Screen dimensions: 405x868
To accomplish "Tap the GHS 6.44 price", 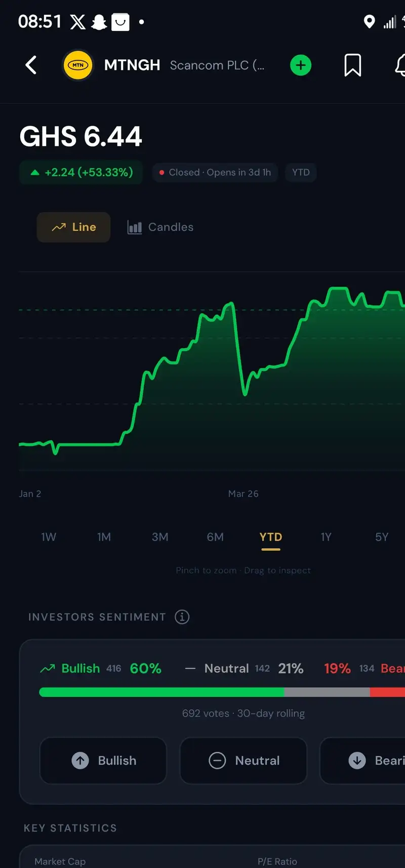I will 81,137.
